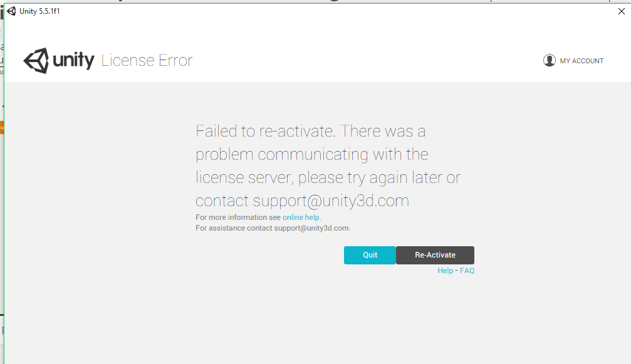Click the My Account avatar icon
The width and height of the screenshot is (631, 364).
(x=550, y=61)
